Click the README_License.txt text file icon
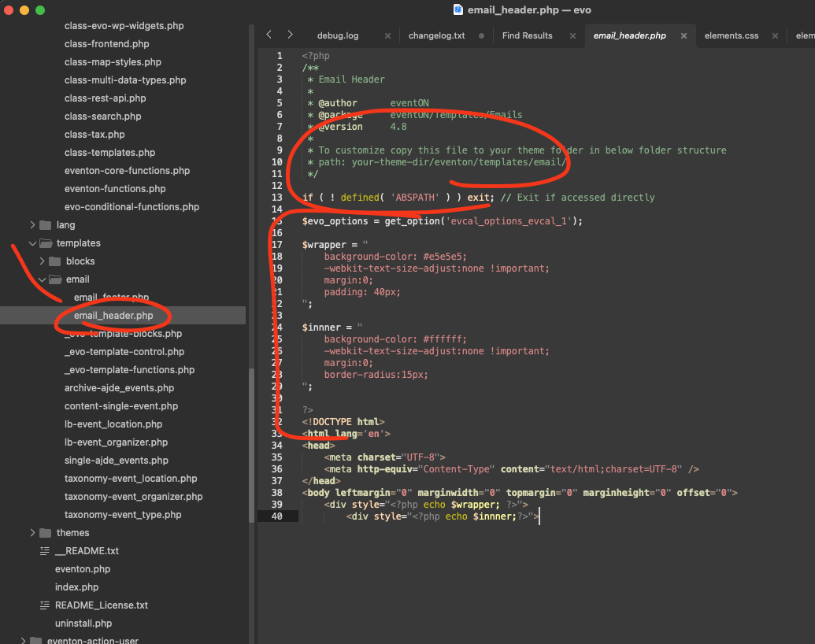 coord(45,605)
